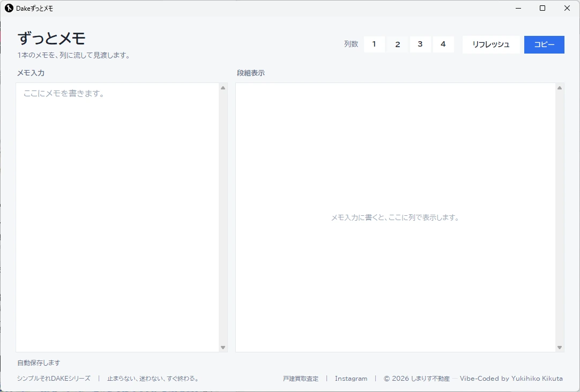
Task: Click the 列数 label
Action: 351,44
